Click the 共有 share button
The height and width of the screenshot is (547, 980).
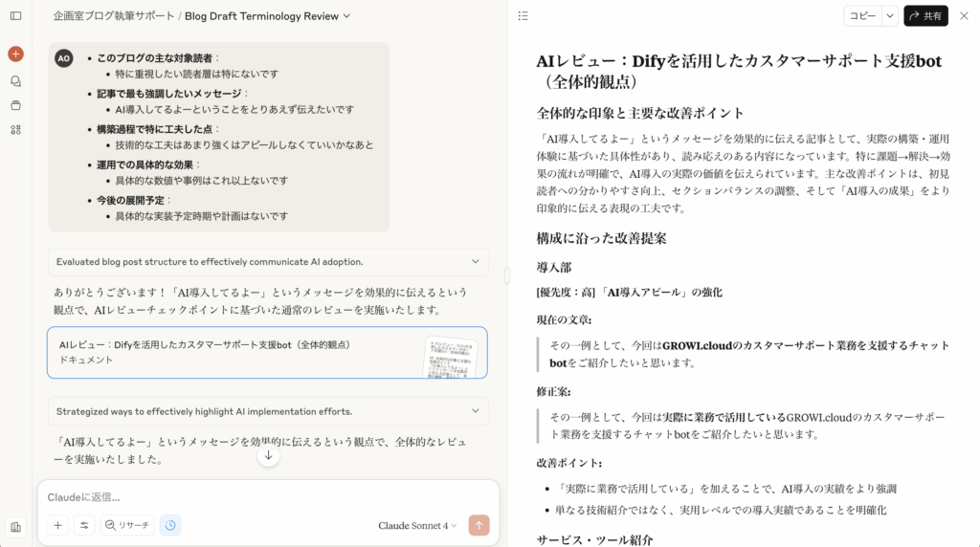925,15
